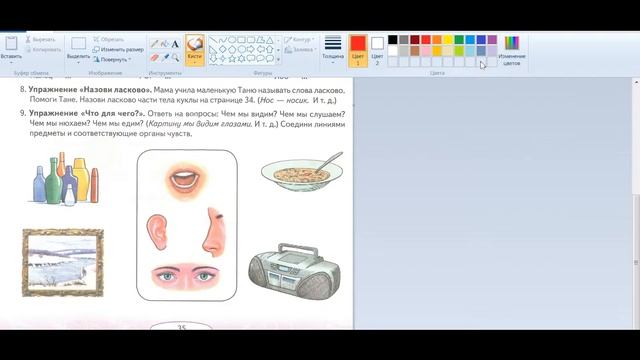Click the bowl of soup picture
The width and height of the screenshot is (640, 360).
click(x=302, y=171)
